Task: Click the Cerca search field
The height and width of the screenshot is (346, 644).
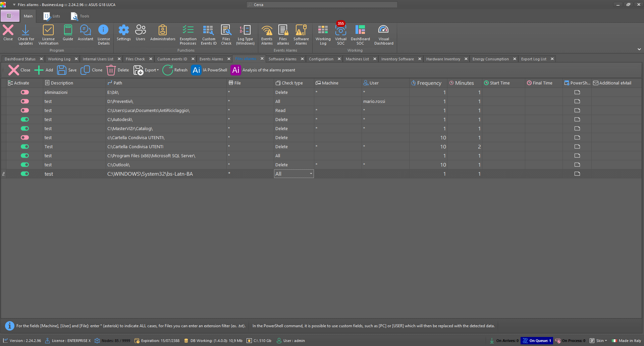Action: pyautogui.click(x=322, y=5)
